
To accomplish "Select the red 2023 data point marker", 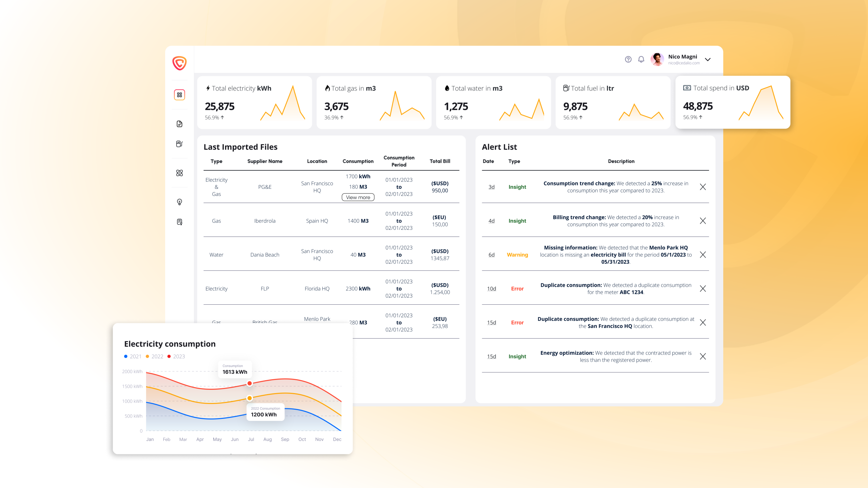I will coord(250,383).
